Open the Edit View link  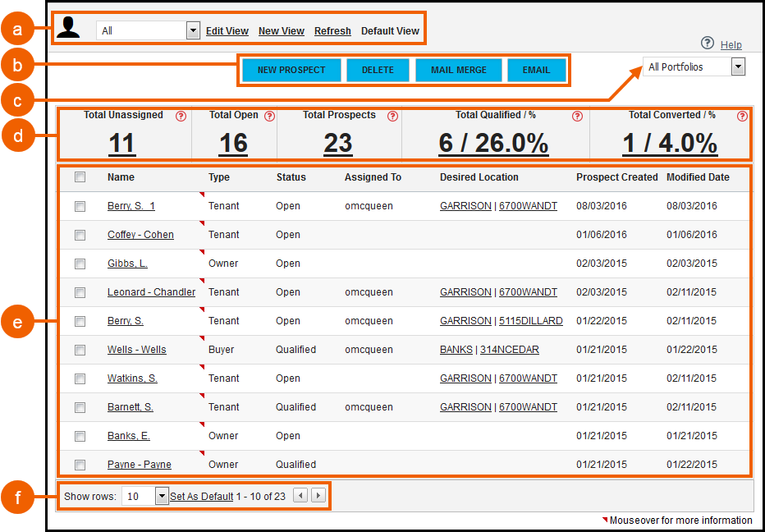tap(227, 31)
